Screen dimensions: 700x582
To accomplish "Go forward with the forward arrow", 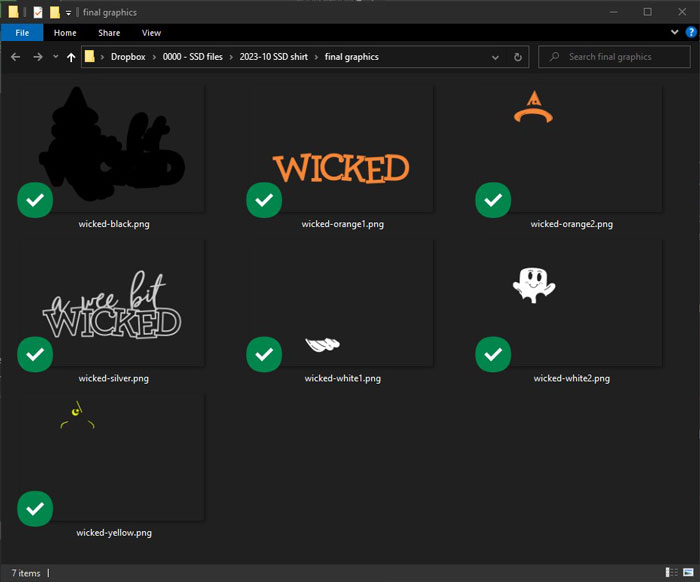I will pos(38,57).
